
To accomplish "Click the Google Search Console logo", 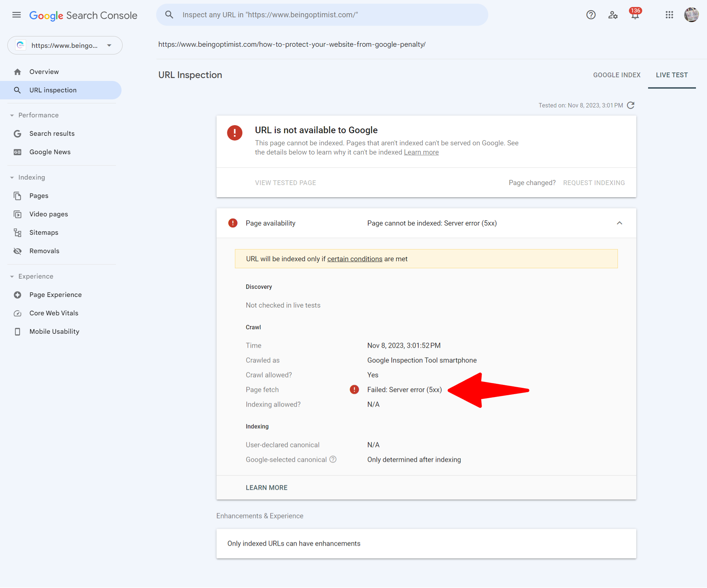I will [x=83, y=15].
